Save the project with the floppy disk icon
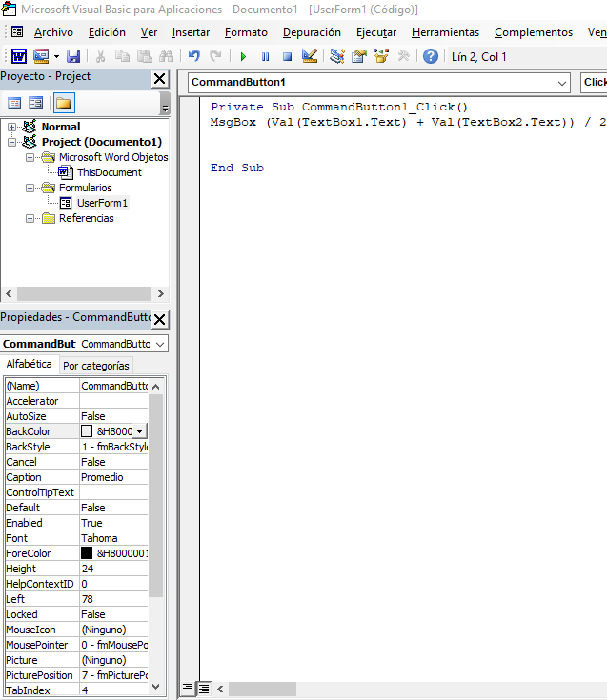The height and width of the screenshot is (700, 607). (x=73, y=56)
